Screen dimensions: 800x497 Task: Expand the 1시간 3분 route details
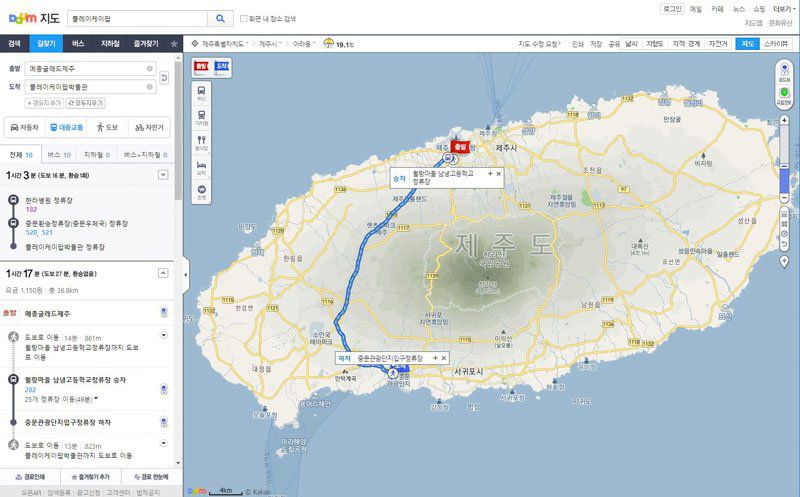[163, 175]
